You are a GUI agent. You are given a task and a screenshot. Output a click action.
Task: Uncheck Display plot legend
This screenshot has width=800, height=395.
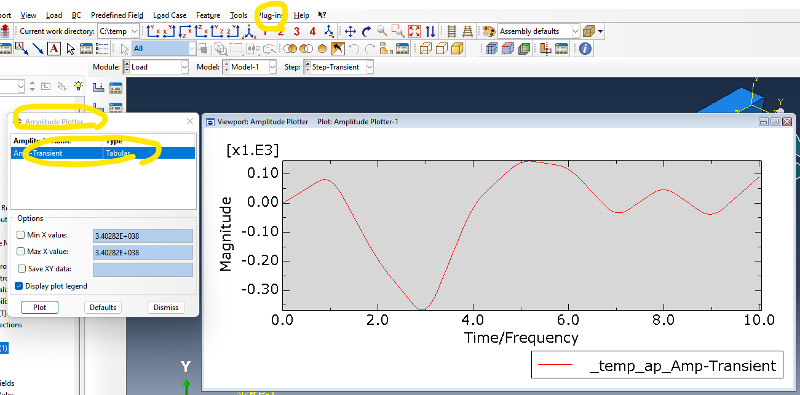(19, 286)
